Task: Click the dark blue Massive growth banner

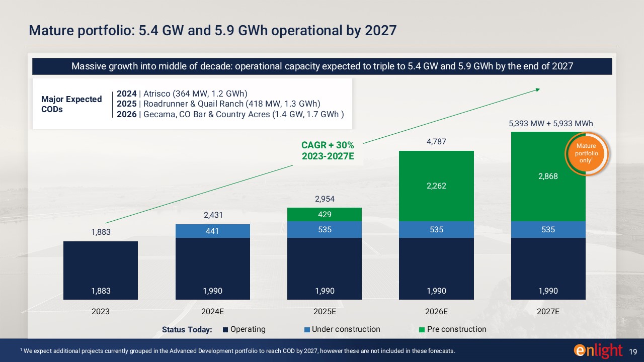Action: tap(322, 66)
